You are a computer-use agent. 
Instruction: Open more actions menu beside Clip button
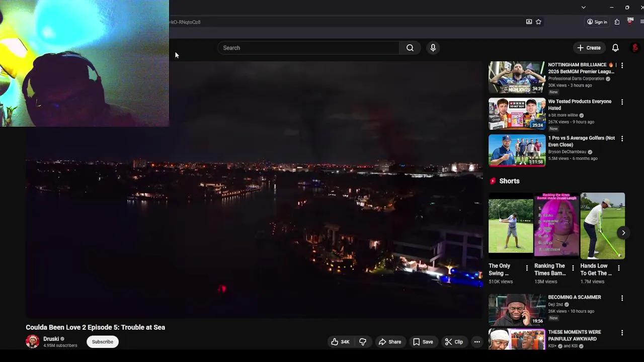pos(477,342)
